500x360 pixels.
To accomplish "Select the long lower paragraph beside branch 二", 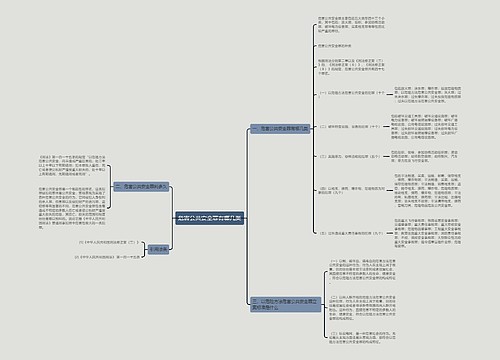I will [72, 208].
